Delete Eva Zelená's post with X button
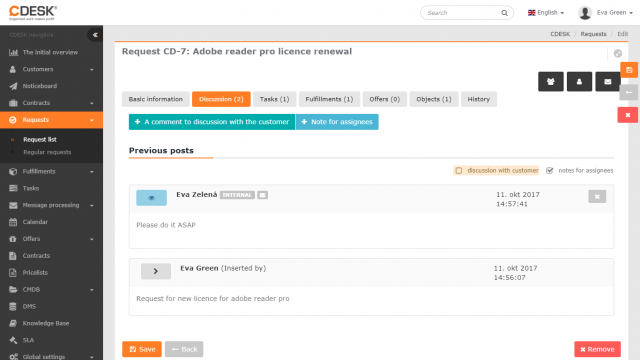Image resolution: width=640 pixels, height=360 pixels. (x=597, y=196)
